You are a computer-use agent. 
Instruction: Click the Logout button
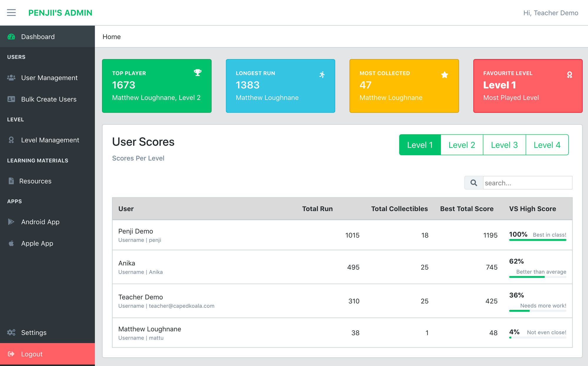pos(47,354)
